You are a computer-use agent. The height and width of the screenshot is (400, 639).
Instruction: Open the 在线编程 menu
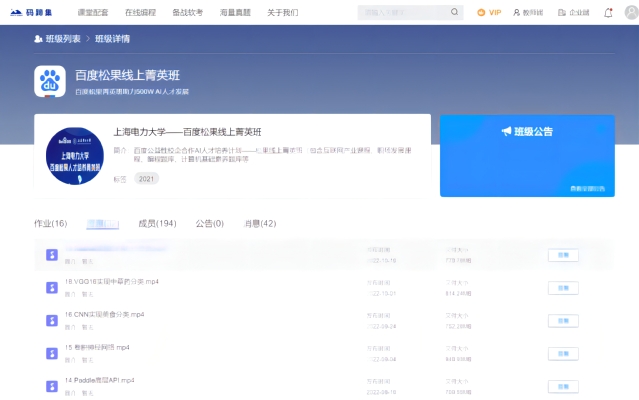(x=141, y=13)
